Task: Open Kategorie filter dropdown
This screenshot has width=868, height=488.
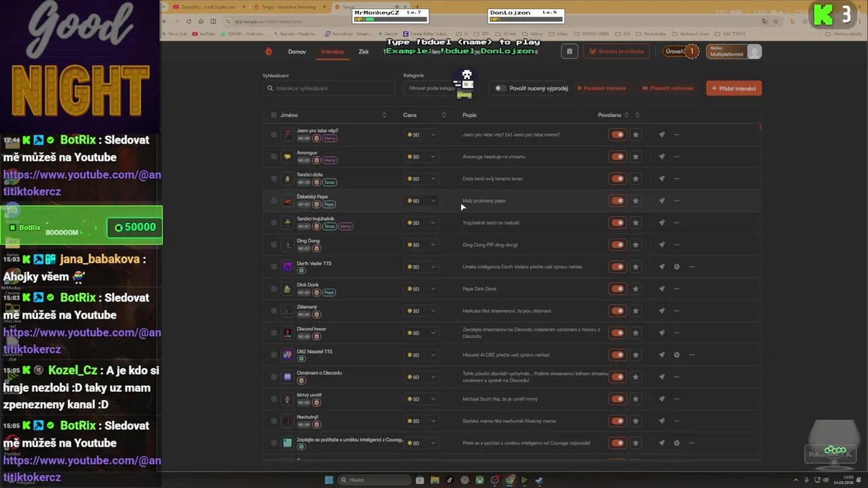Action: point(443,88)
